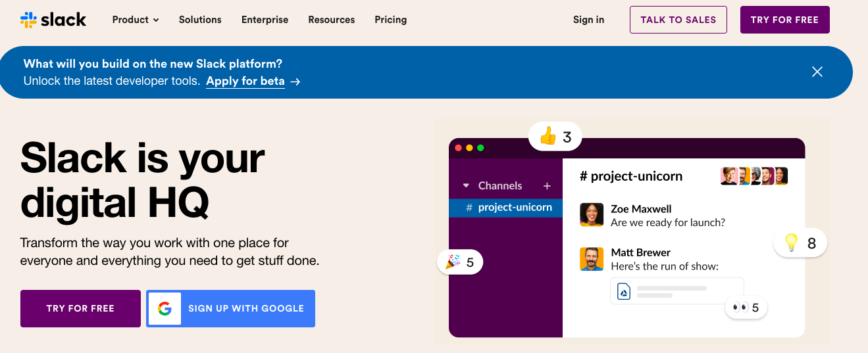Click the party popper reaction bubble
The image size is (868, 353).
click(460, 262)
